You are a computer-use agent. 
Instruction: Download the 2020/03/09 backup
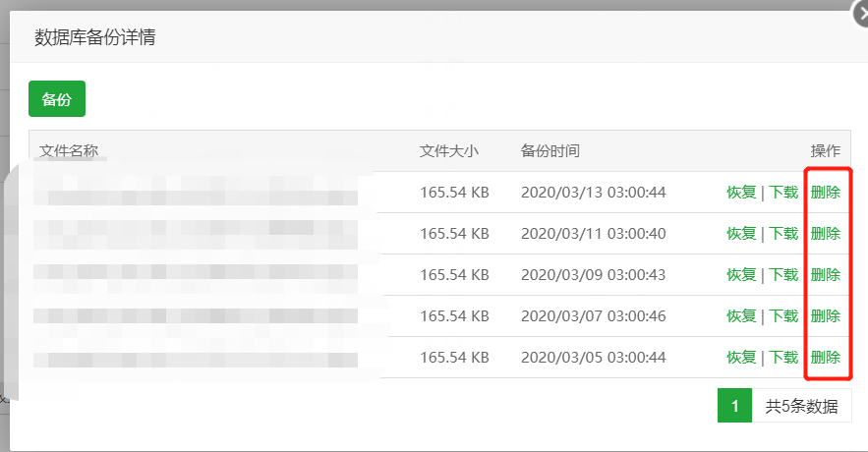tap(783, 275)
